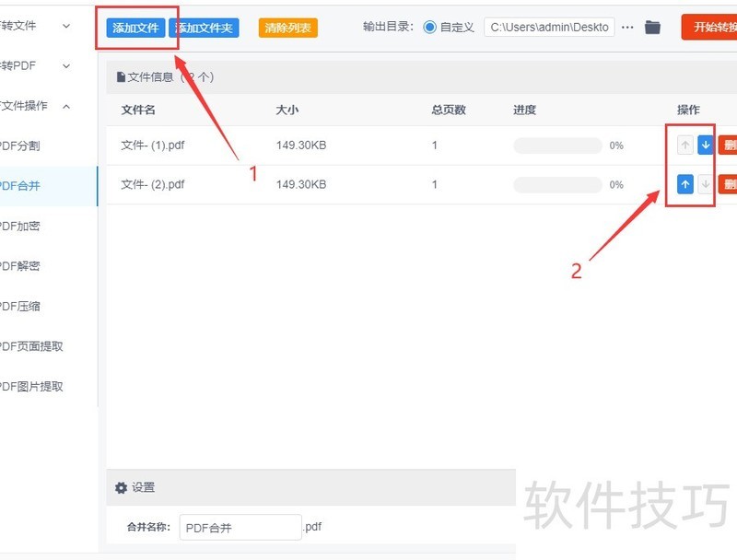
Task: Select the 自定义 output directory radio
Action: pyautogui.click(x=429, y=28)
